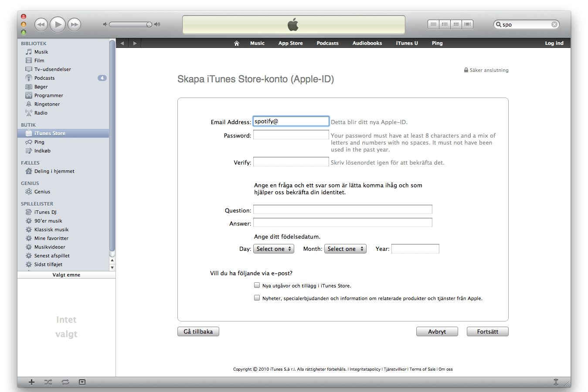Skip to the next track

[x=75, y=24]
